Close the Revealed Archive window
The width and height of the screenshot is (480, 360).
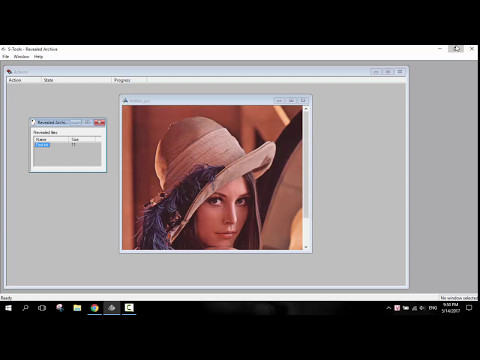tap(99, 122)
